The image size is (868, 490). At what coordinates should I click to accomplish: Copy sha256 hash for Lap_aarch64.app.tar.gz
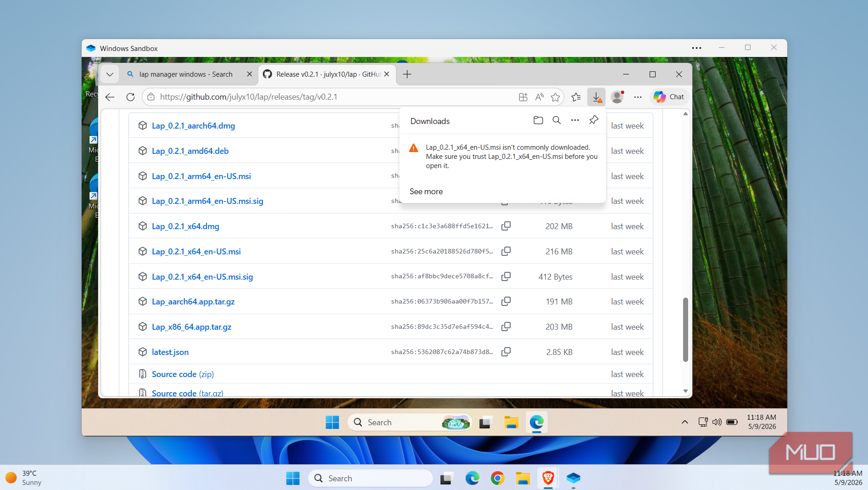click(x=506, y=301)
